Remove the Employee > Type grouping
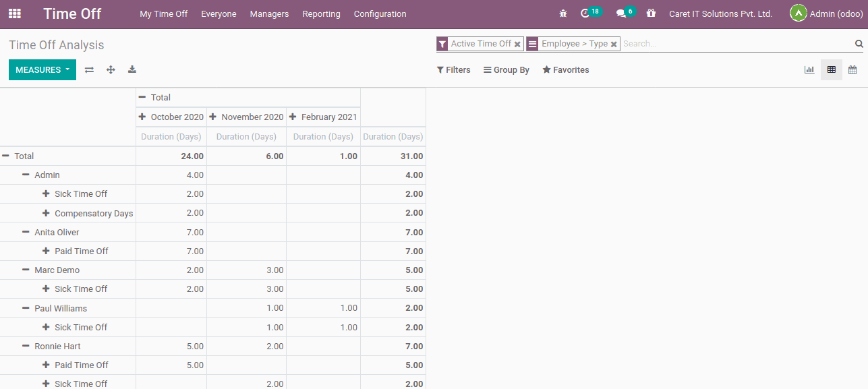868x389 pixels. [x=614, y=44]
